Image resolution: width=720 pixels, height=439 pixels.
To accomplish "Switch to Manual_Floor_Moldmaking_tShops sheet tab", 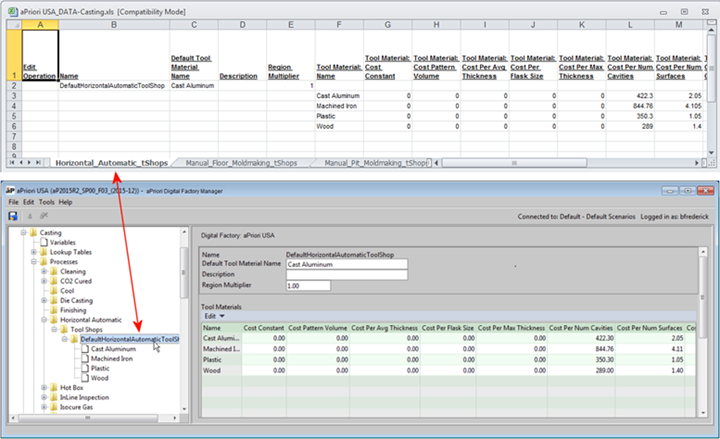I will pos(241,163).
